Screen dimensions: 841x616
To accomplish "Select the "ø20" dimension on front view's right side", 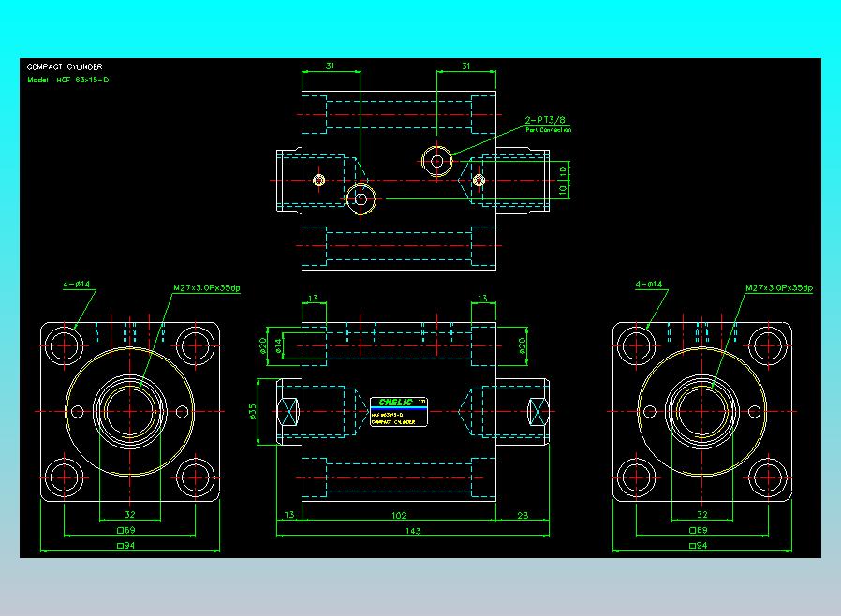I will click(x=522, y=345).
